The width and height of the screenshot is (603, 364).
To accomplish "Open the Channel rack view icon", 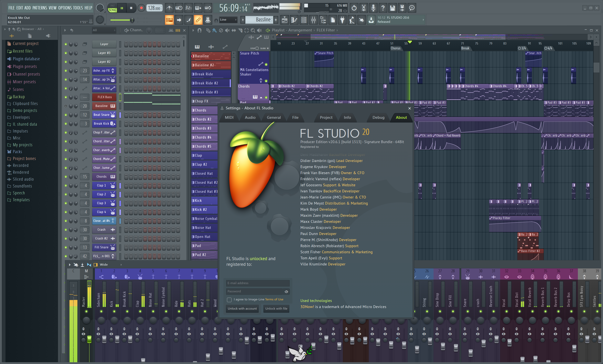I will (304, 20).
